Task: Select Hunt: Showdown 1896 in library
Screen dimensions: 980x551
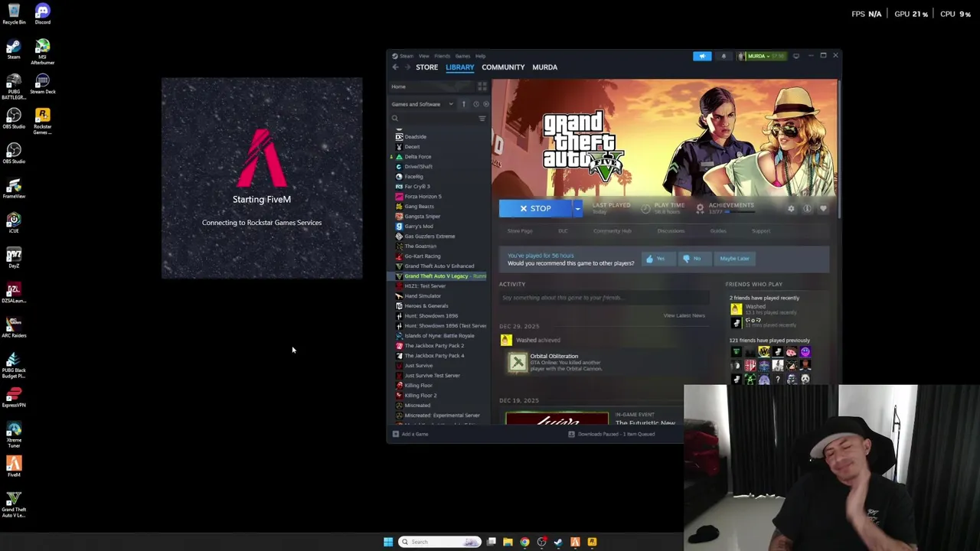Action: click(x=439, y=315)
